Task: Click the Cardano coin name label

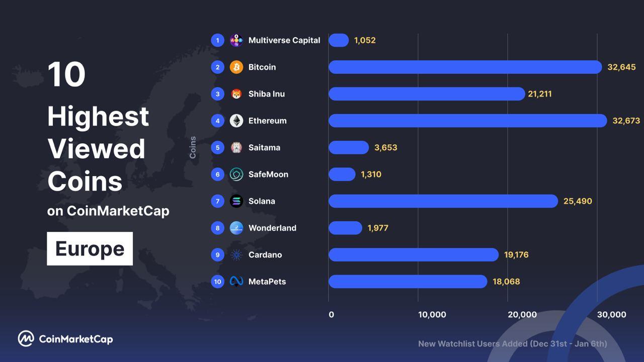Action: coord(265,255)
